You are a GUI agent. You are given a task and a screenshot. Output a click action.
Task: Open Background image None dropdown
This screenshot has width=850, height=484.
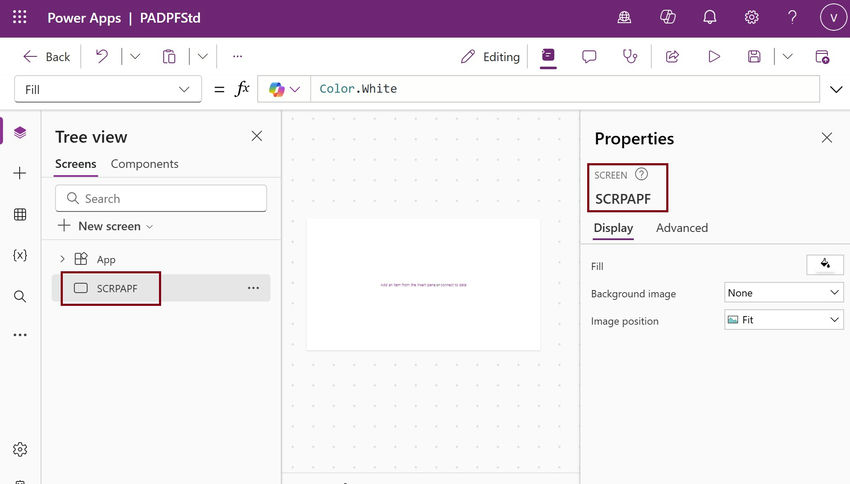(x=784, y=293)
